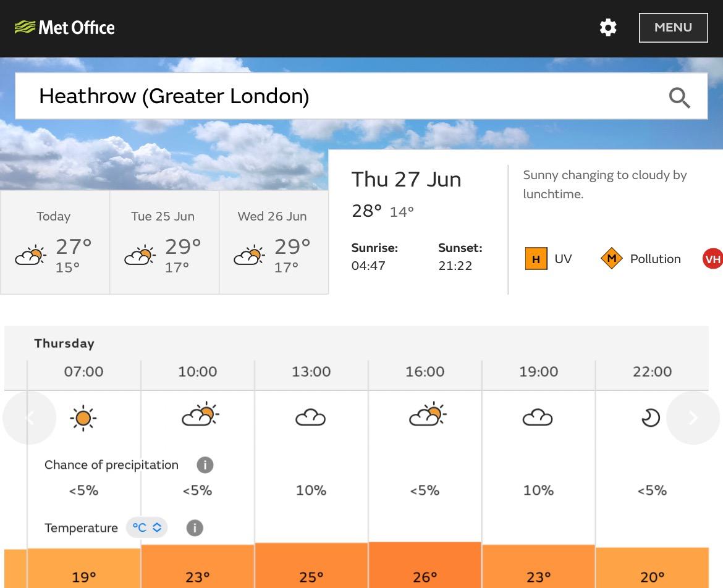Go to later hours with right arrow
Viewport: 723px width, 588px height.
693,418
